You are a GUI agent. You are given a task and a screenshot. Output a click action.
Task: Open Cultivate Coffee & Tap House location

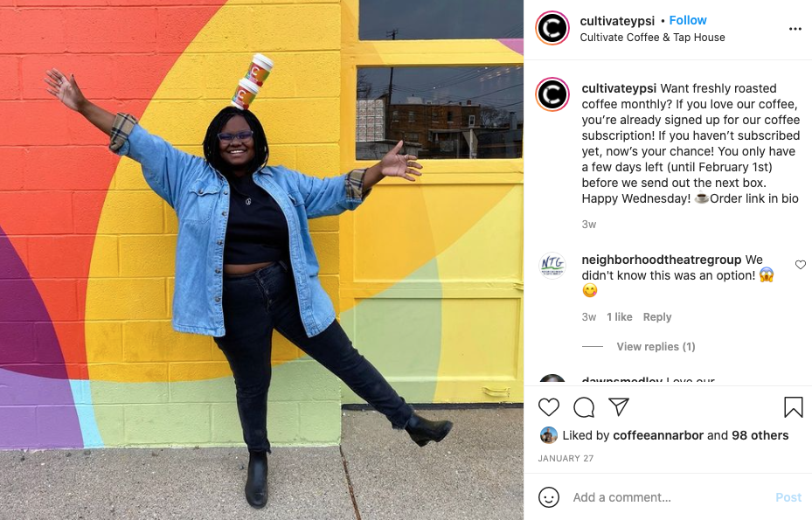(653, 38)
